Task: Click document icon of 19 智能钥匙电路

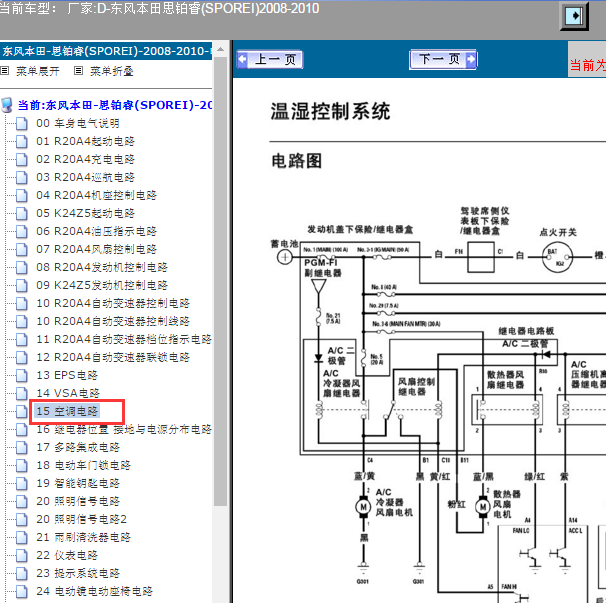Action: (x=22, y=484)
